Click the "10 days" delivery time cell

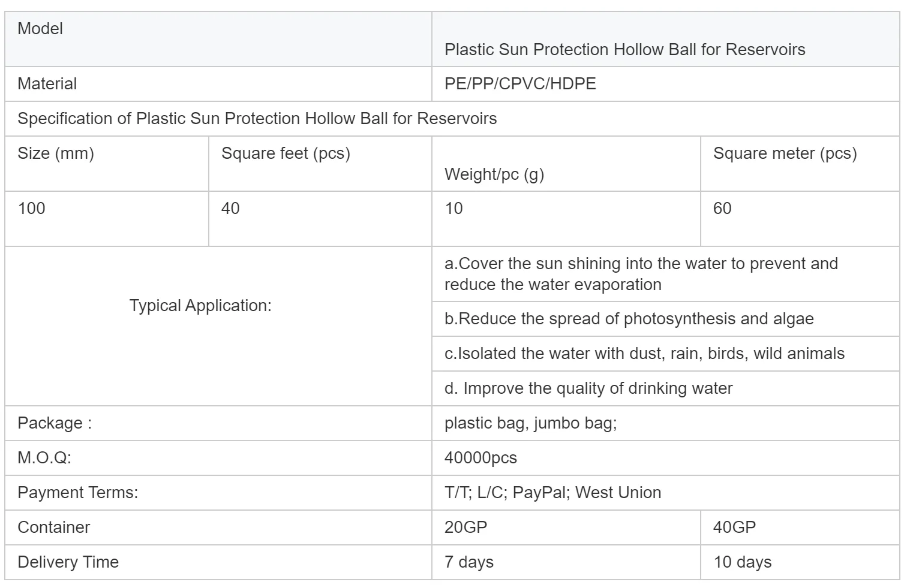(742, 562)
